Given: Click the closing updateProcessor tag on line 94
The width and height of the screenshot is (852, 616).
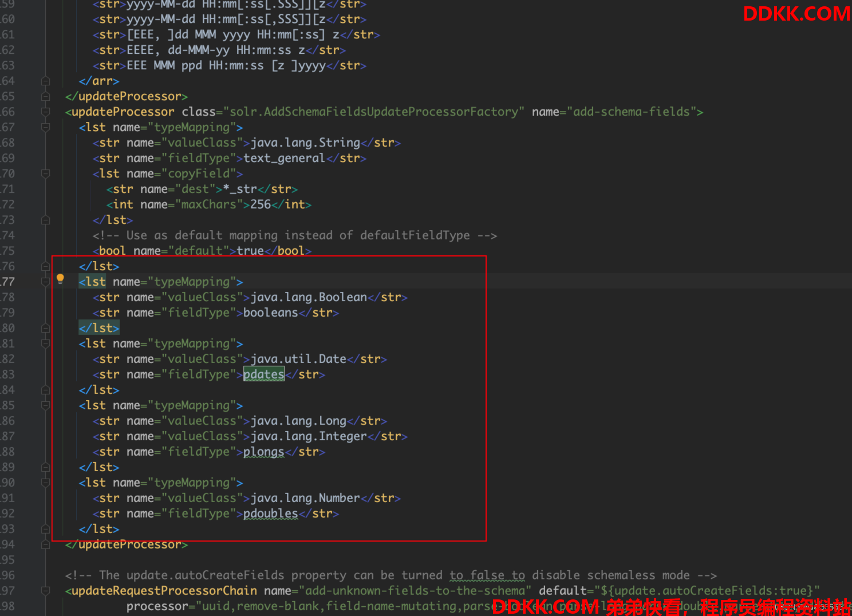Looking at the screenshot, I should [127, 544].
